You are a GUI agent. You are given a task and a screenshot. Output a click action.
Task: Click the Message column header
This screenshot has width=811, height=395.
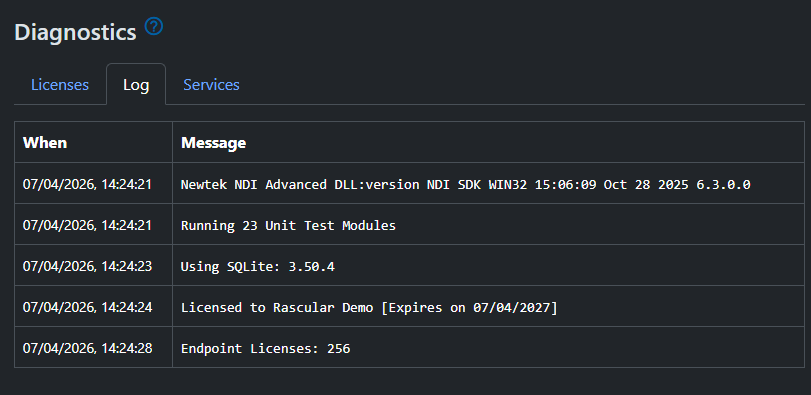[x=213, y=143]
